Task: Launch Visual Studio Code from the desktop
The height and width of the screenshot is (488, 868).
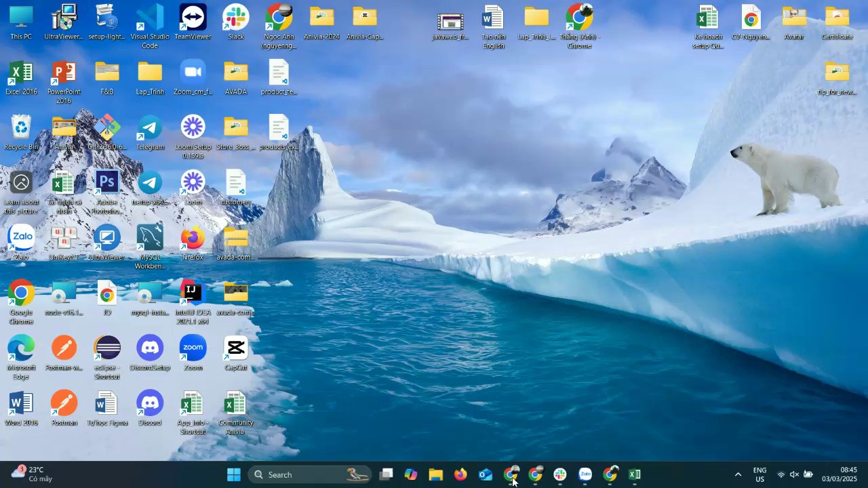Action: 150,26
